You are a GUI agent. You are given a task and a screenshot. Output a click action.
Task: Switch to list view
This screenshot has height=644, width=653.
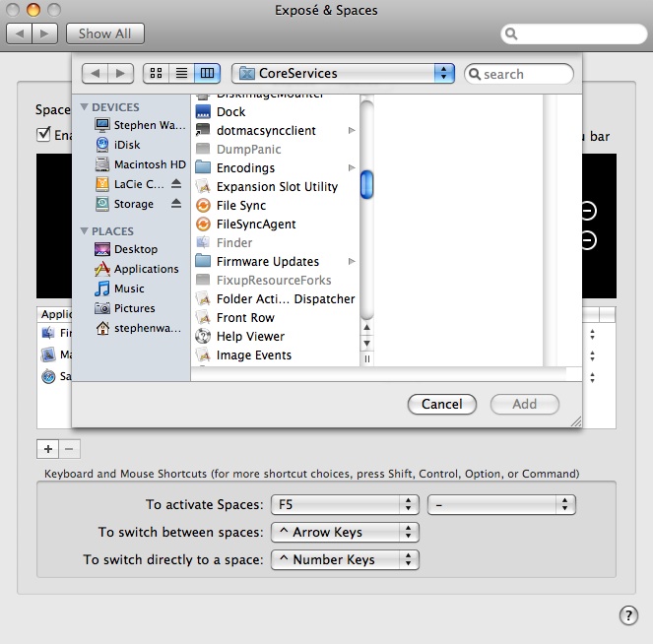click(181, 73)
